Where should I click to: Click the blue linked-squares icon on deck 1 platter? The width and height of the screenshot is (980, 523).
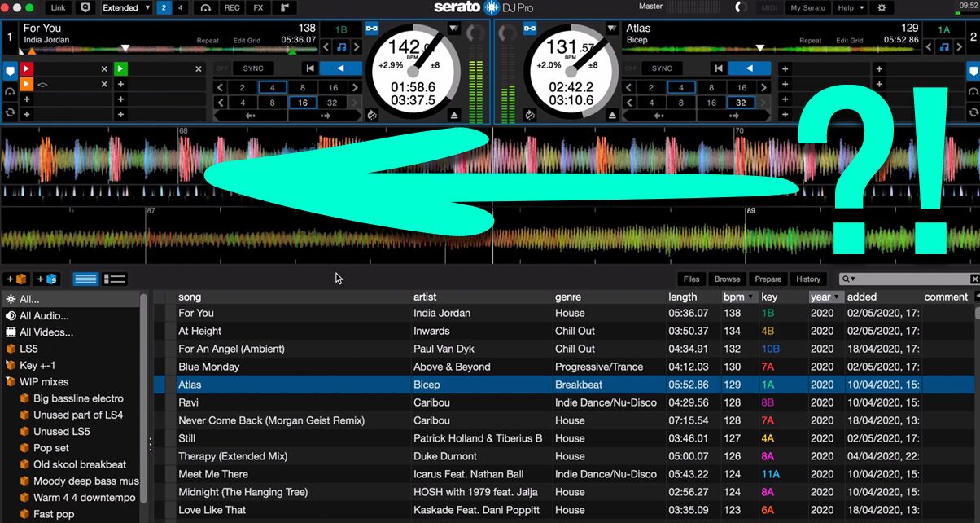pyautogui.click(x=371, y=29)
